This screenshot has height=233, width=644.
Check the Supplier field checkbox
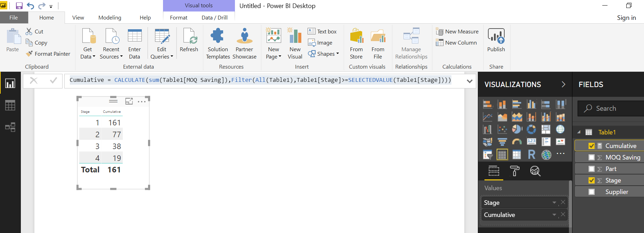pyautogui.click(x=592, y=192)
